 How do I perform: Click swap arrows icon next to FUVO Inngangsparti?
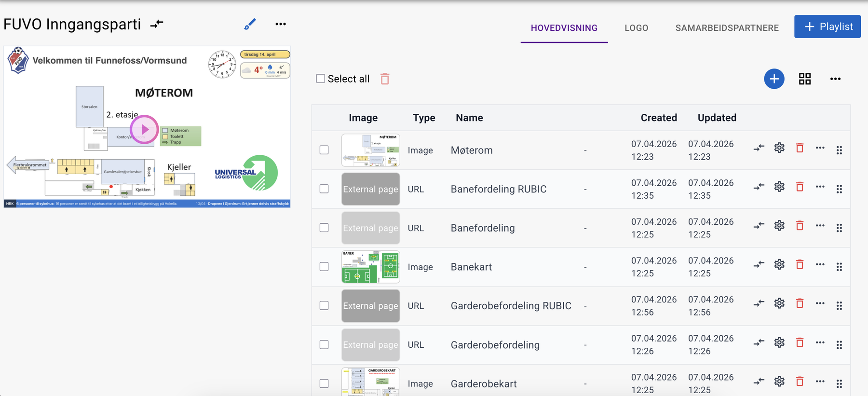pos(157,24)
